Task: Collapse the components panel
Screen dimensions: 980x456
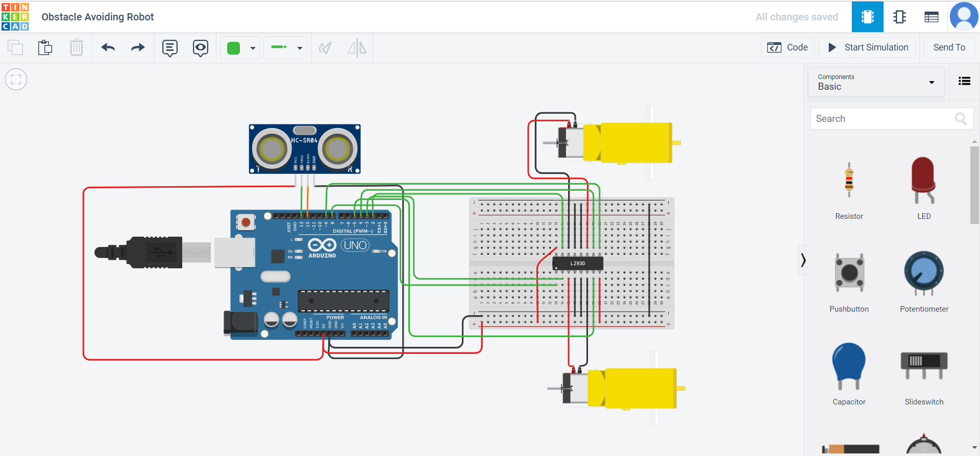Action: (x=803, y=260)
